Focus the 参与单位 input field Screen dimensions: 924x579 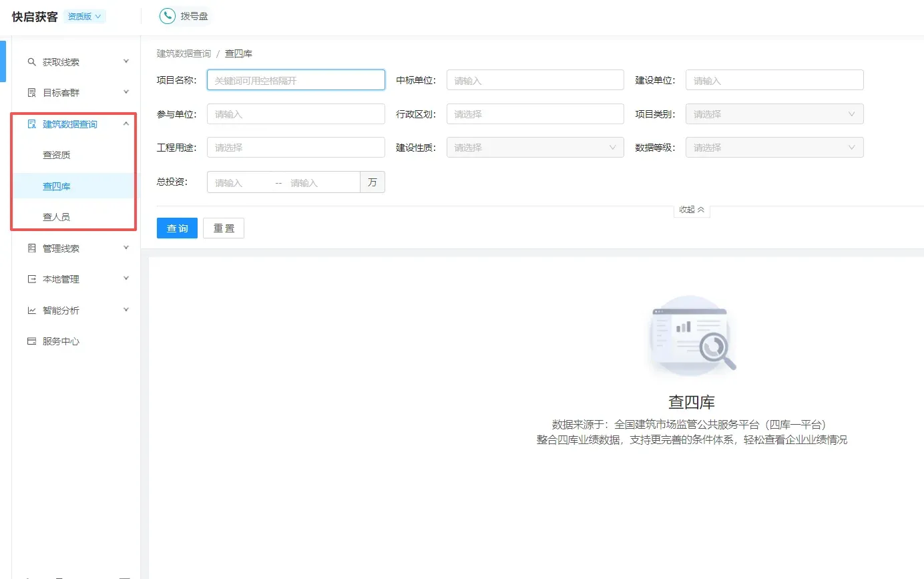(296, 114)
